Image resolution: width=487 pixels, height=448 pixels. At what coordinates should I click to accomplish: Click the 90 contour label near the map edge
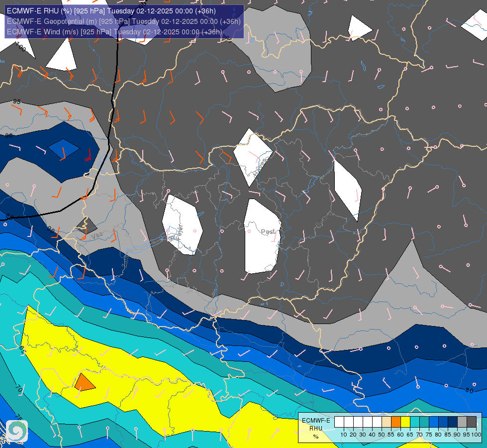[x=9, y=135]
